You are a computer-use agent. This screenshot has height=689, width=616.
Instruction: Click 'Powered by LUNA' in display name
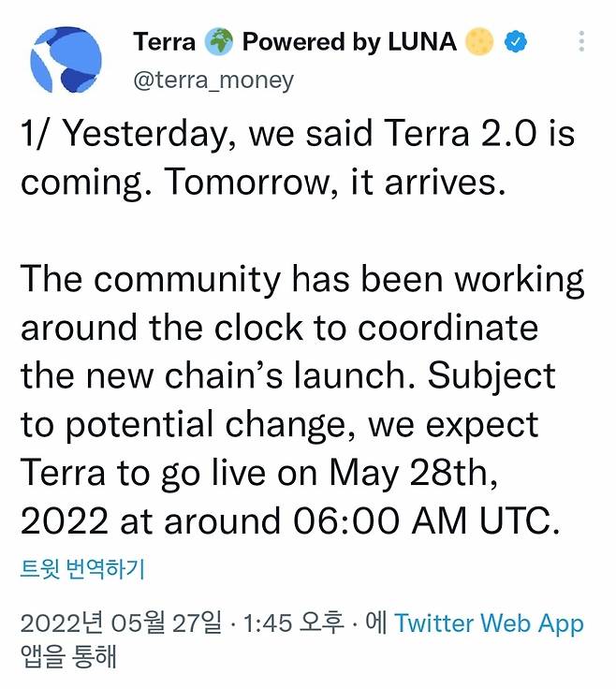click(349, 42)
